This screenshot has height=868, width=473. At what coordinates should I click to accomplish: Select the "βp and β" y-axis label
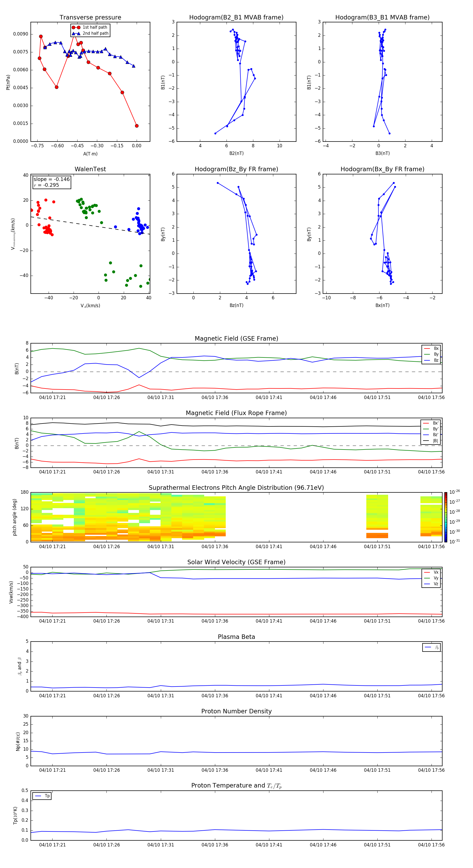click(19, 666)
